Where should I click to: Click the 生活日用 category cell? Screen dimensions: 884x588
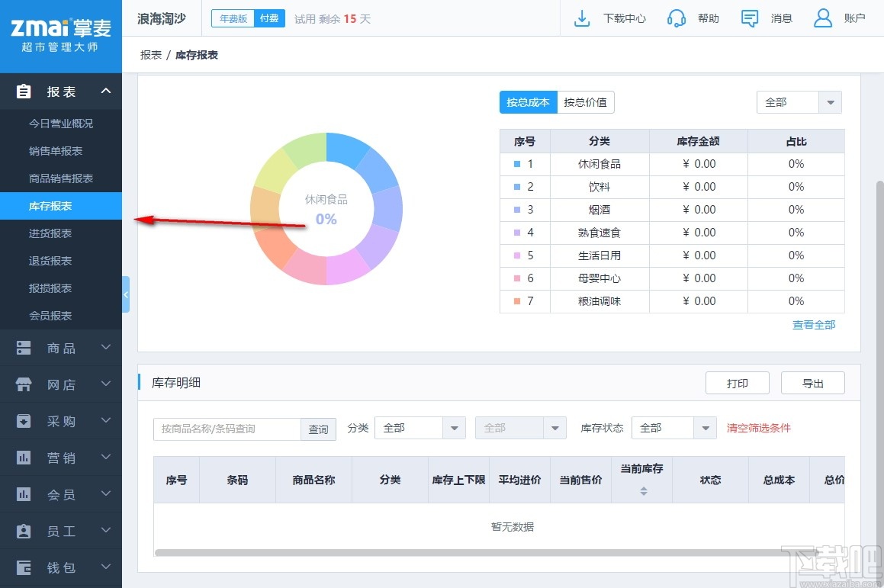(600, 255)
